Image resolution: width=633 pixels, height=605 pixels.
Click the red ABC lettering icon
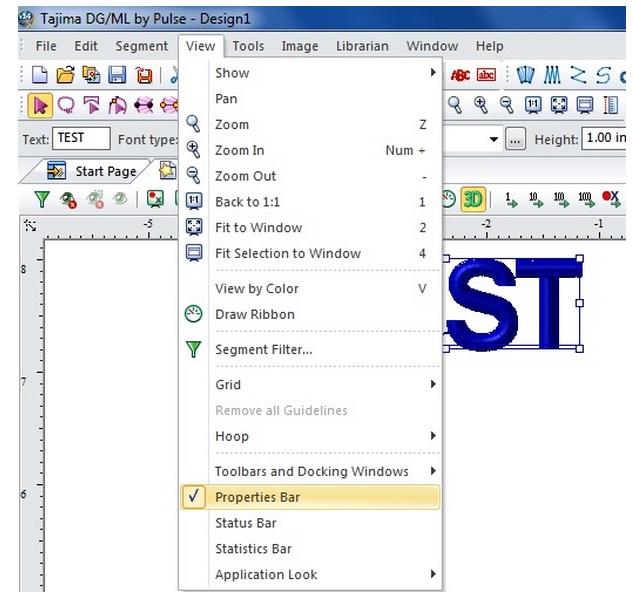coord(460,75)
